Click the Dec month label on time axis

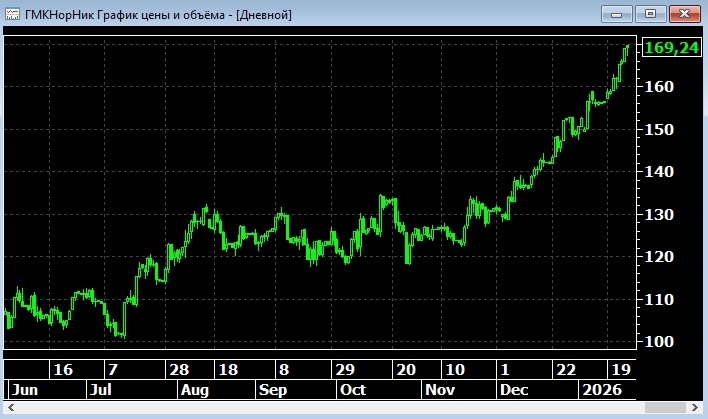click(514, 390)
